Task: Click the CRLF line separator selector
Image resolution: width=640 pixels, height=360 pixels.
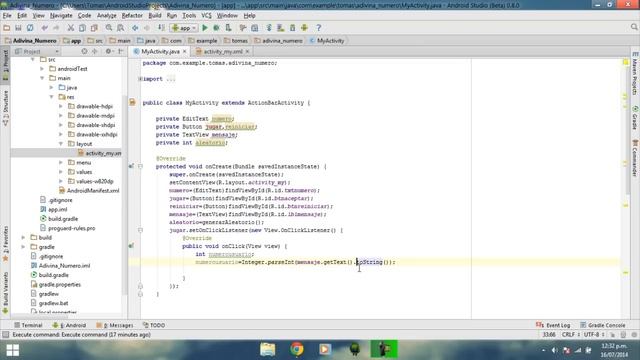Action: [x=571, y=335]
